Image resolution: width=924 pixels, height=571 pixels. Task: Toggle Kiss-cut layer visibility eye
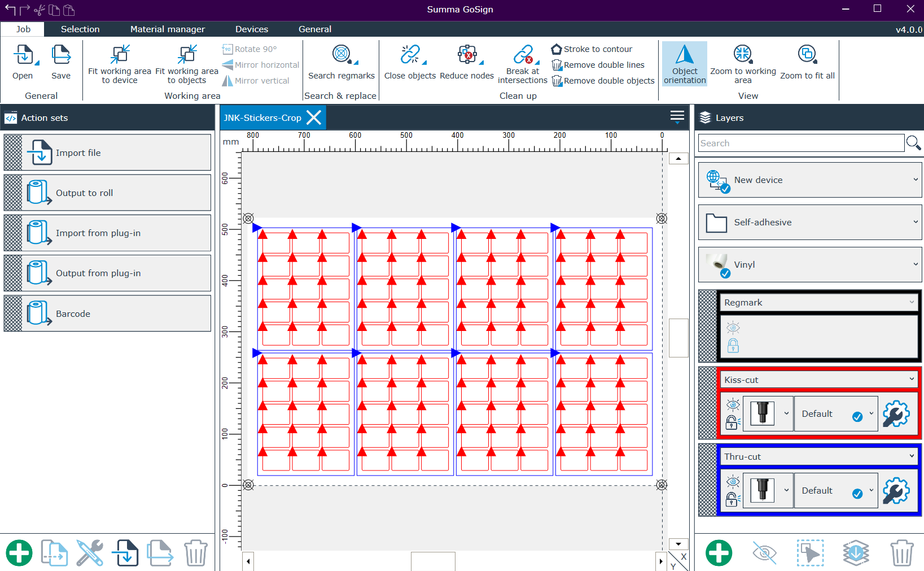click(733, 404)
